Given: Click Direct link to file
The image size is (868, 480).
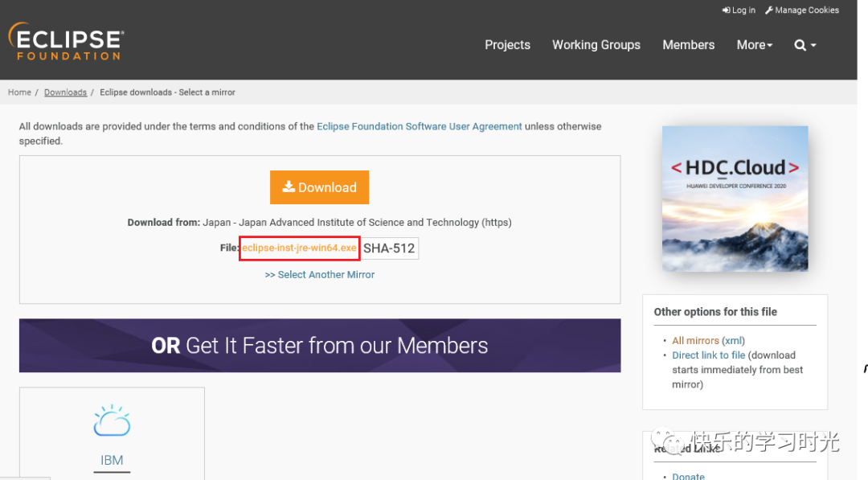Looking at the screenshot, I should (x=709, y=355).
